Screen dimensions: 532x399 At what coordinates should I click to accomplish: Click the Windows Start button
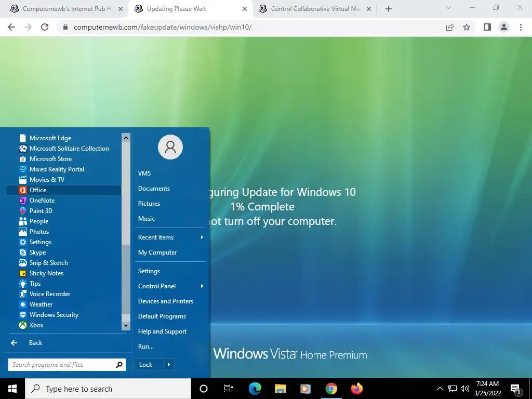[x=12, y=389]
